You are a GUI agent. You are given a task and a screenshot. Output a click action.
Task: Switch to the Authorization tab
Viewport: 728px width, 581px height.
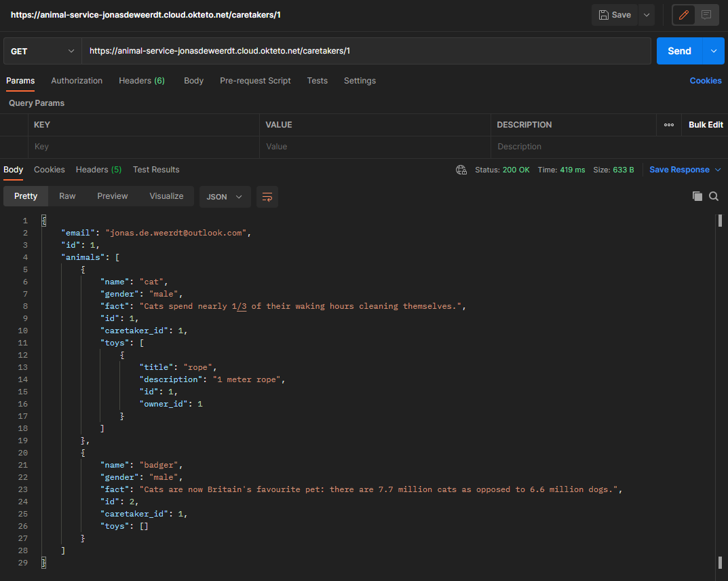[x=77, y=81]
